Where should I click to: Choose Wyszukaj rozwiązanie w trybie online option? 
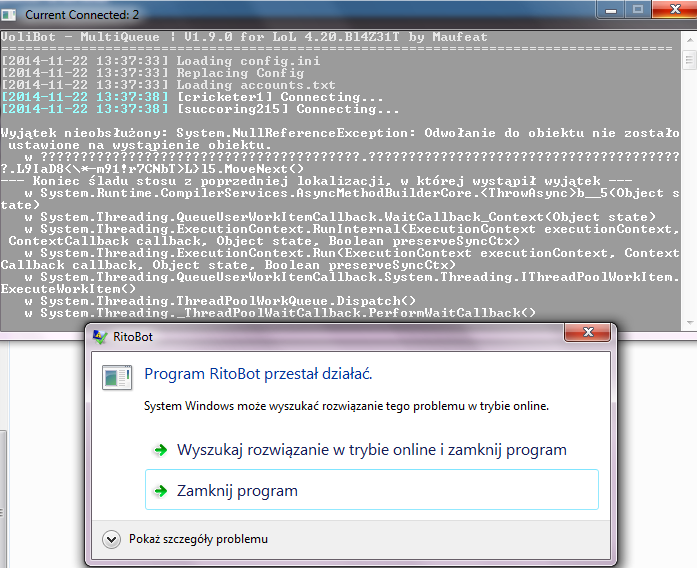point(372,450)
